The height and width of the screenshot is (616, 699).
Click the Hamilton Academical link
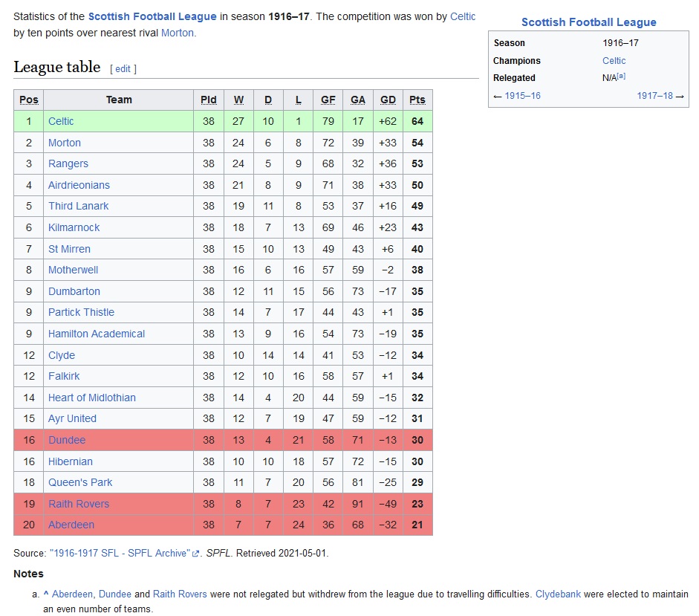(x=97, y=334)
